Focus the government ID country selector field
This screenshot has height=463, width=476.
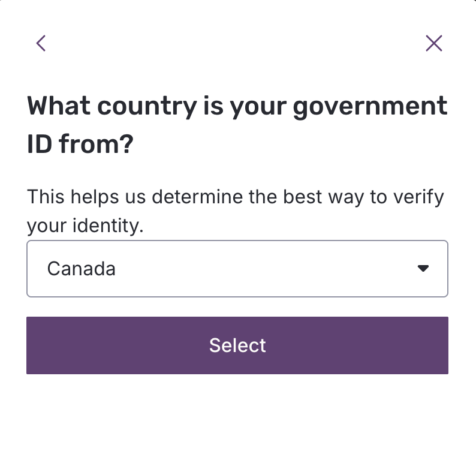tap(237, 269)
